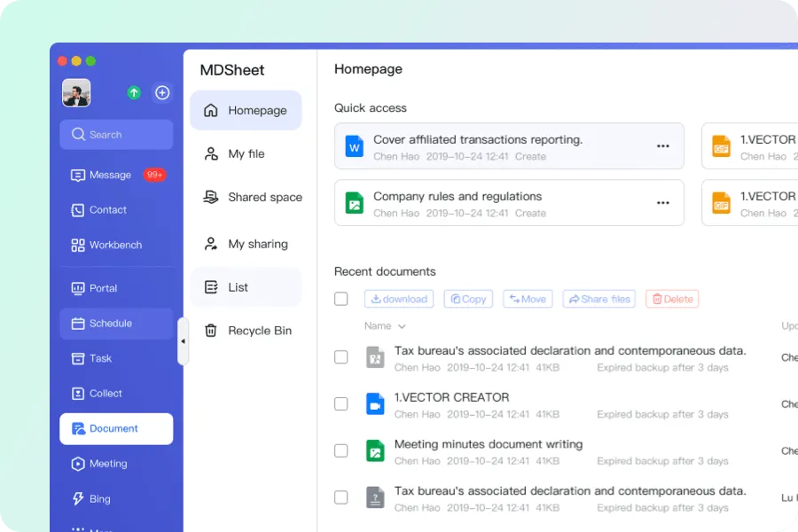
Task: Click the blue video file icon of 1.VECTOR CREATOR
Action: point(375,404)
